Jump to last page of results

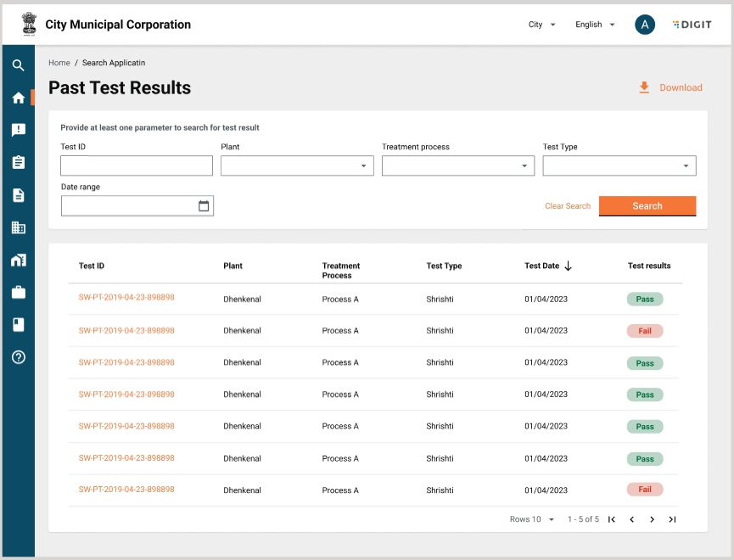[672, 519]
